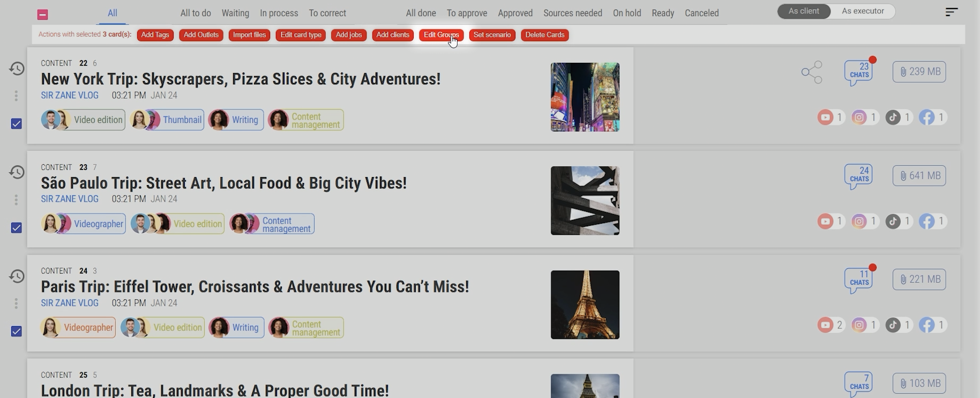Switch view to As executor

(863, 11)
